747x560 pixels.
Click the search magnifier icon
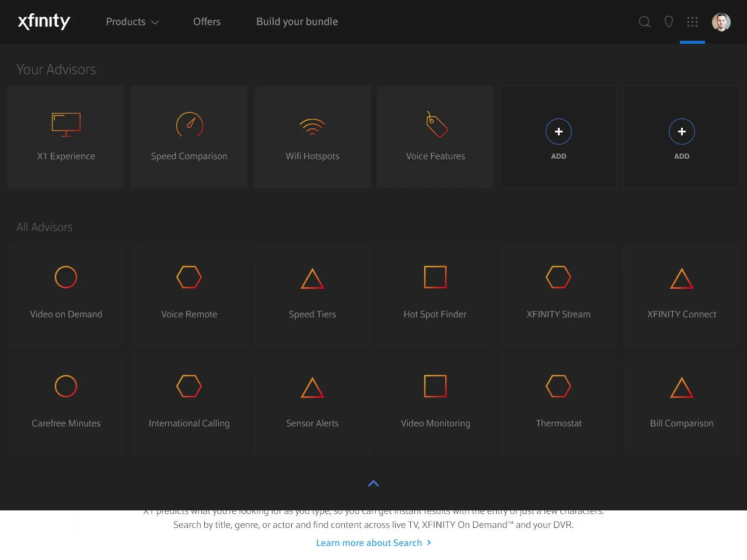point(645,22)
